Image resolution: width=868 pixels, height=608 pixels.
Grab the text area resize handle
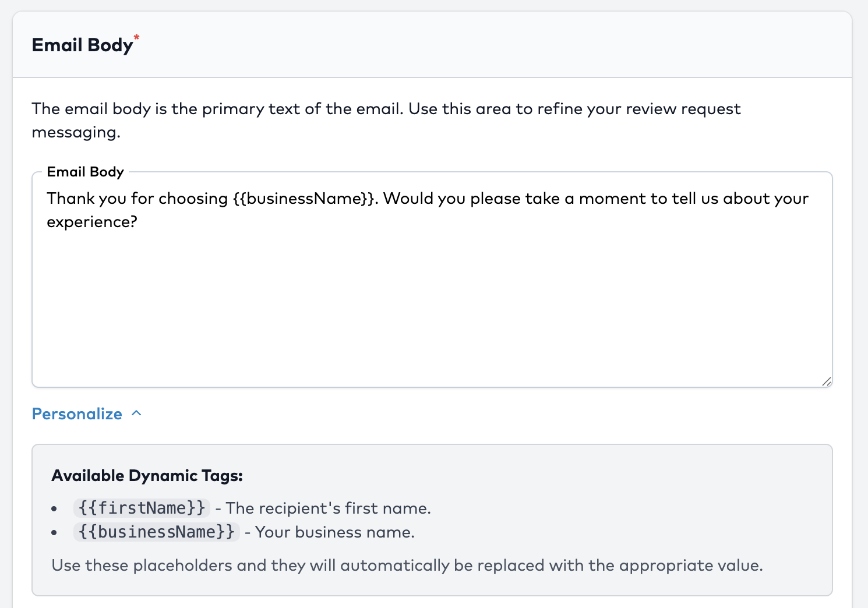(827, 382)
